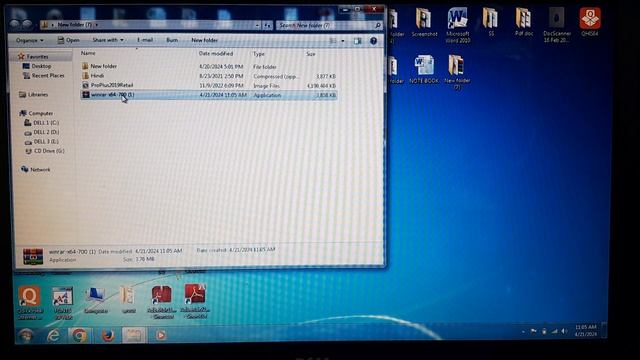The height and width of the screenshot is (360, 640).
Task: Click the Change your view icon
Action: [333, 40]
